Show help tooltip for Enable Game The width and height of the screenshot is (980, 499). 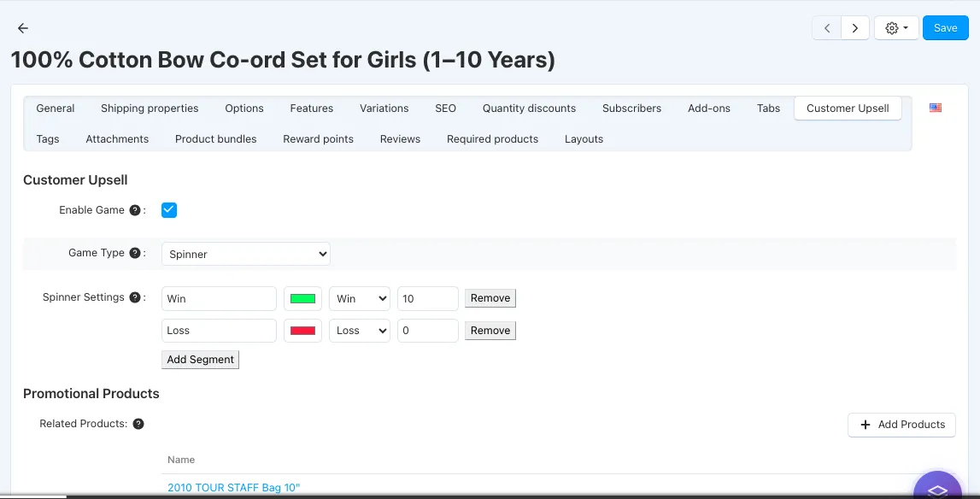tap(134, 210)
